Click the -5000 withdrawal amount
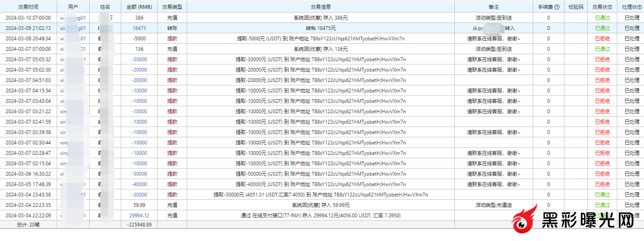The width and height of the screenshot is (644, 241). coord(139,39)
